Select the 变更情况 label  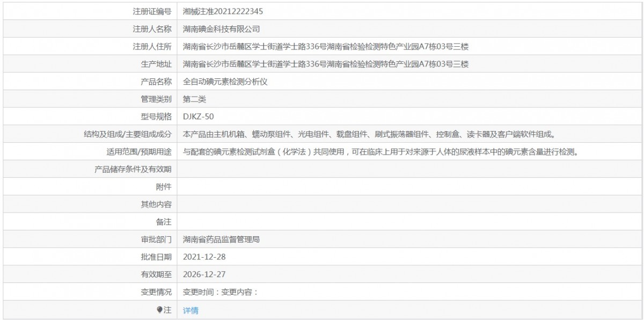pos(156,293)
